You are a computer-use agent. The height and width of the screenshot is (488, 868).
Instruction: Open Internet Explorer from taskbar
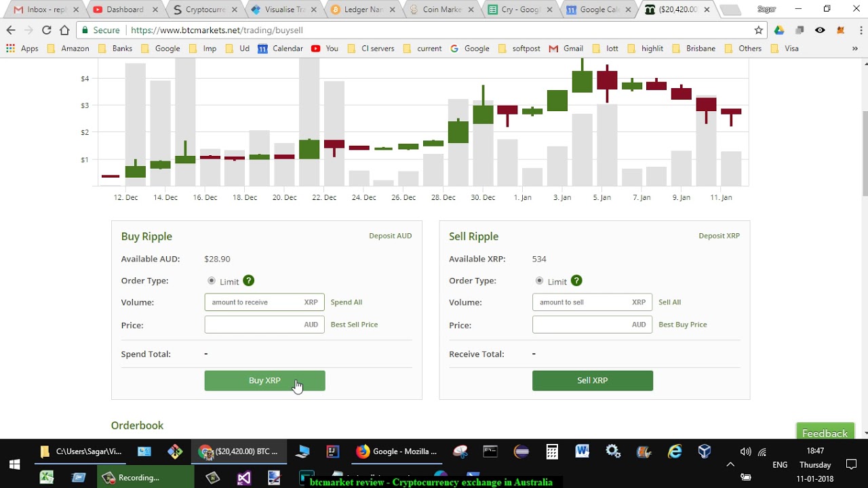tap(675, 451)
